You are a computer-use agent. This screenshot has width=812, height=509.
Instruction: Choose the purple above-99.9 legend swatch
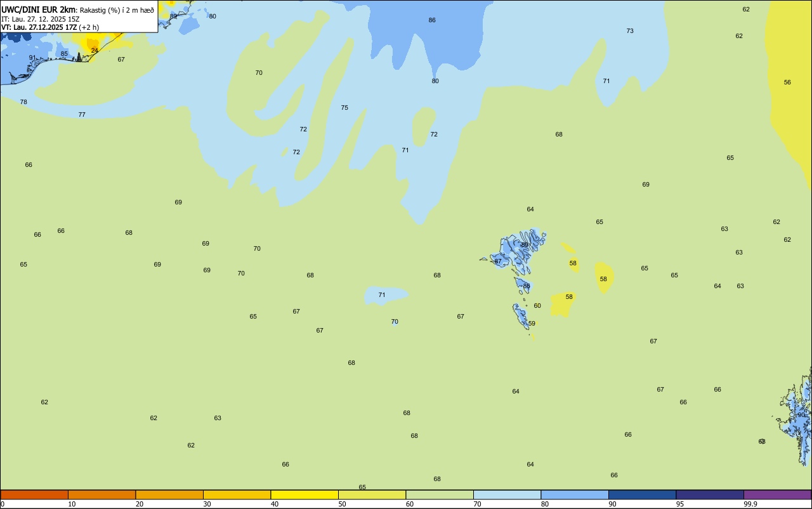777,494
